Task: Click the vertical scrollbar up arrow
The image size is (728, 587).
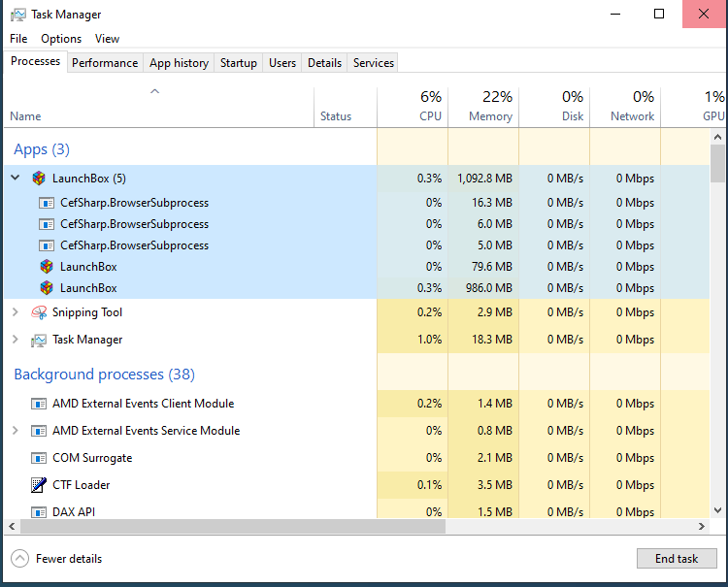Action: (717, 137)
